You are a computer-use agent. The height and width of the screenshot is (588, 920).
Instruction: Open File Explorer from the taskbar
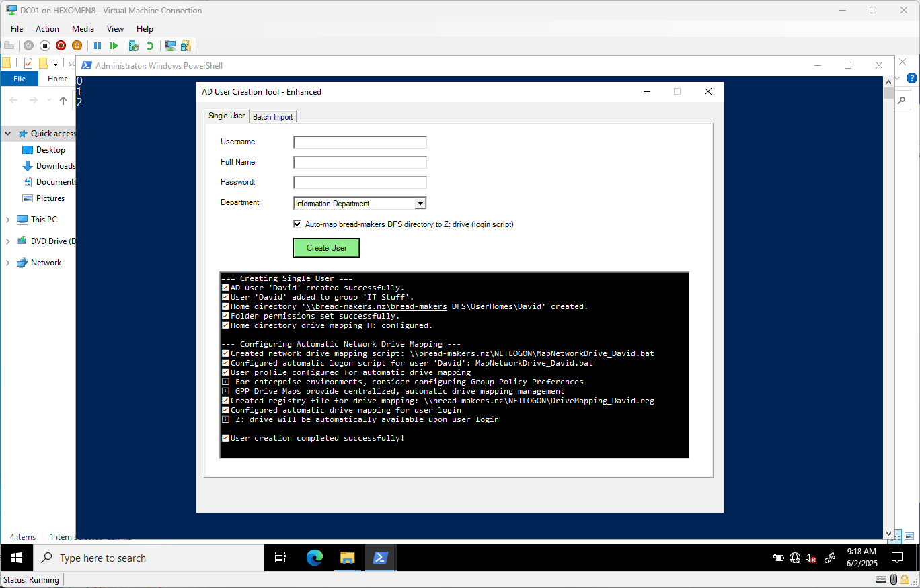pyautogui.click(x=347, y=558)
